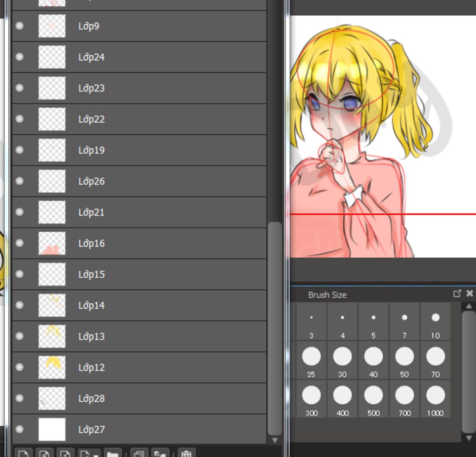
Task: Select layer named Lớp22
Action: tap(139, 119)
